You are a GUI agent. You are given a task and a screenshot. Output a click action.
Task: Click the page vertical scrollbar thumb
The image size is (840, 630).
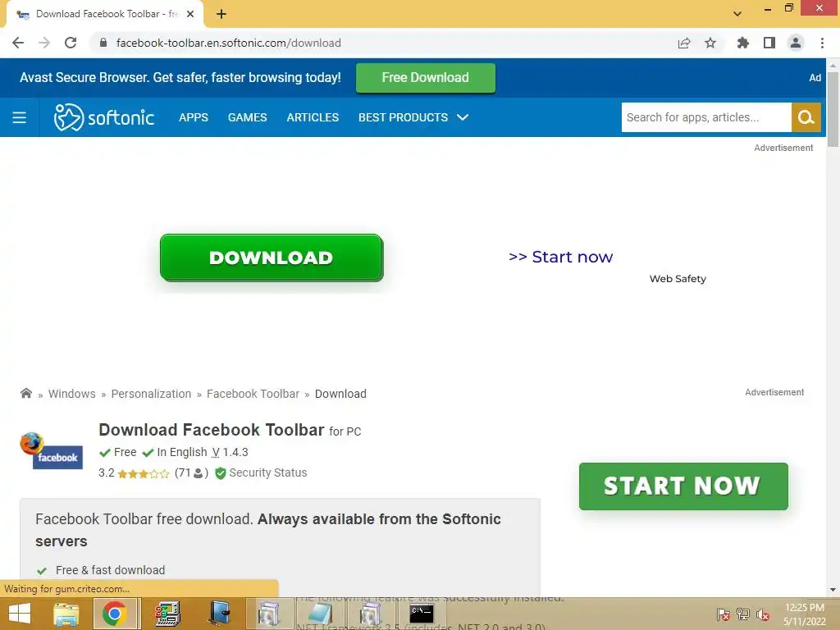833,109
